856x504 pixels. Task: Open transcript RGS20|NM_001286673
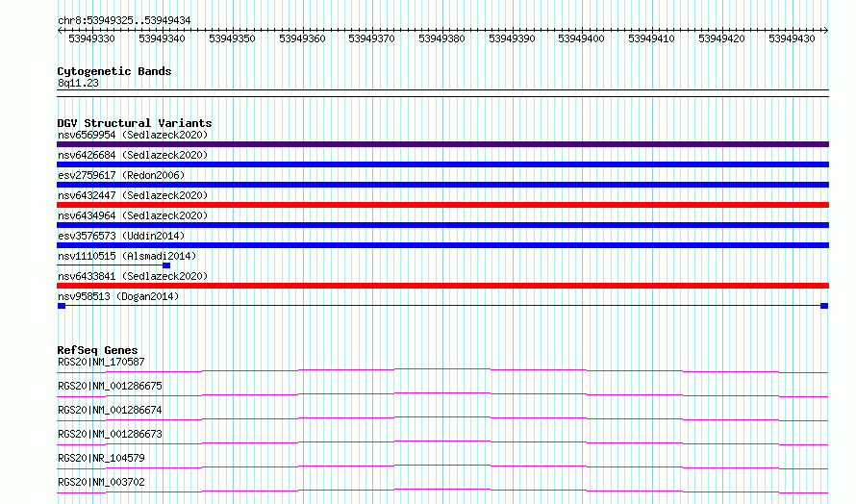110,434
